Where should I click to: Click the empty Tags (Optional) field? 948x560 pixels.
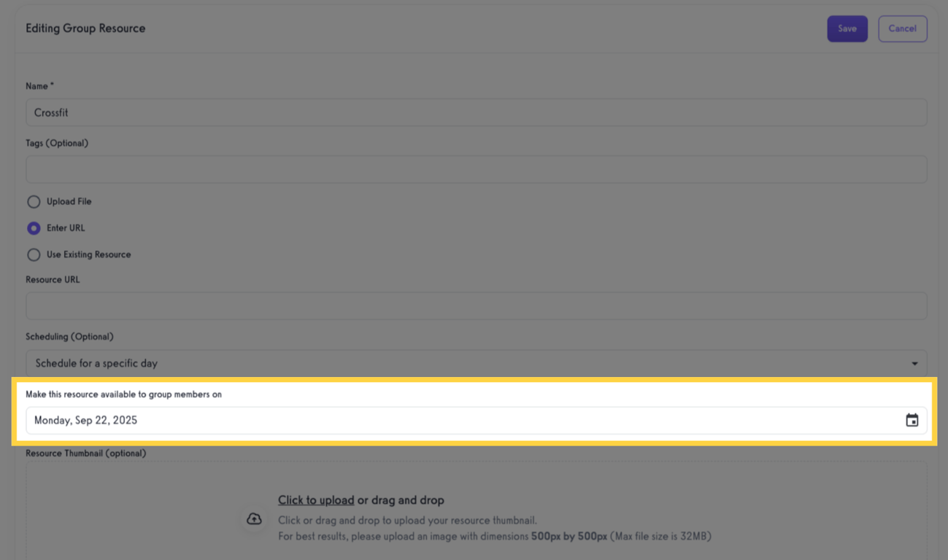(474, 169)
